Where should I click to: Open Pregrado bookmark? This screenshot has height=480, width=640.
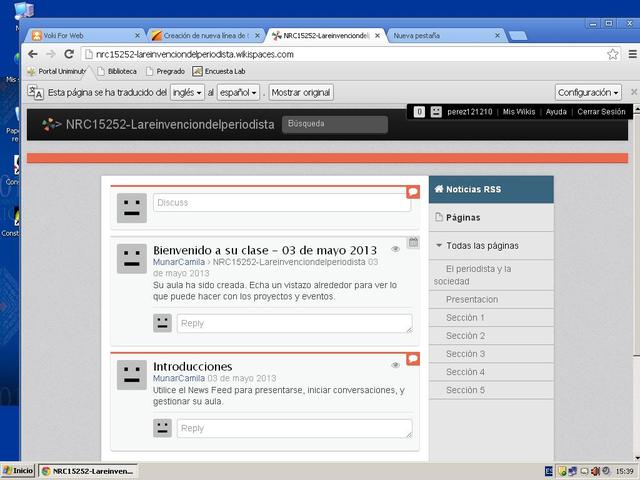coord(165,71)
